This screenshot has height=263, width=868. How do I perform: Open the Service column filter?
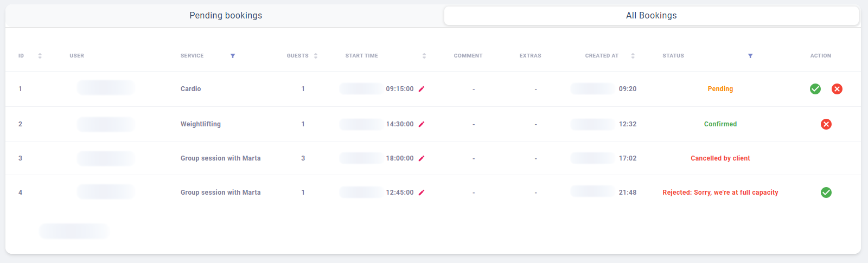(x=233, y=56)
